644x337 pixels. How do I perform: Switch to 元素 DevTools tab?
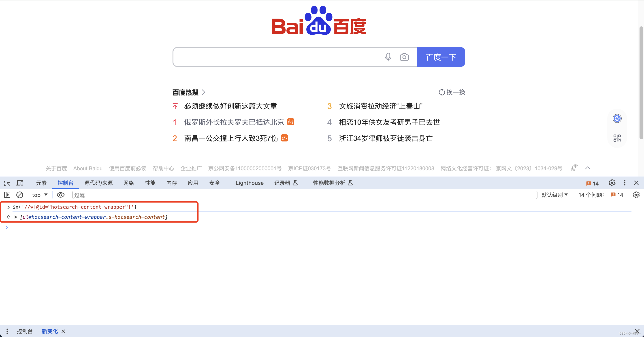(x=41, y=183)
